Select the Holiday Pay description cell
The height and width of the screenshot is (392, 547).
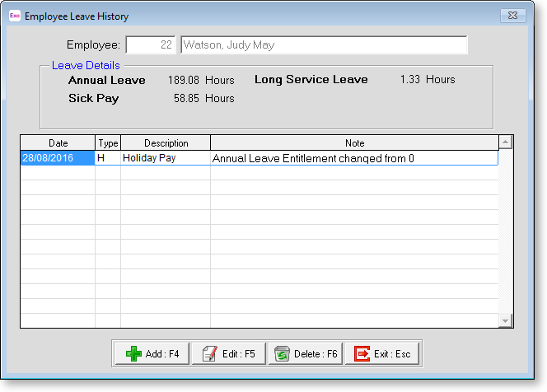pyautogui.click(x=166, y=158)
